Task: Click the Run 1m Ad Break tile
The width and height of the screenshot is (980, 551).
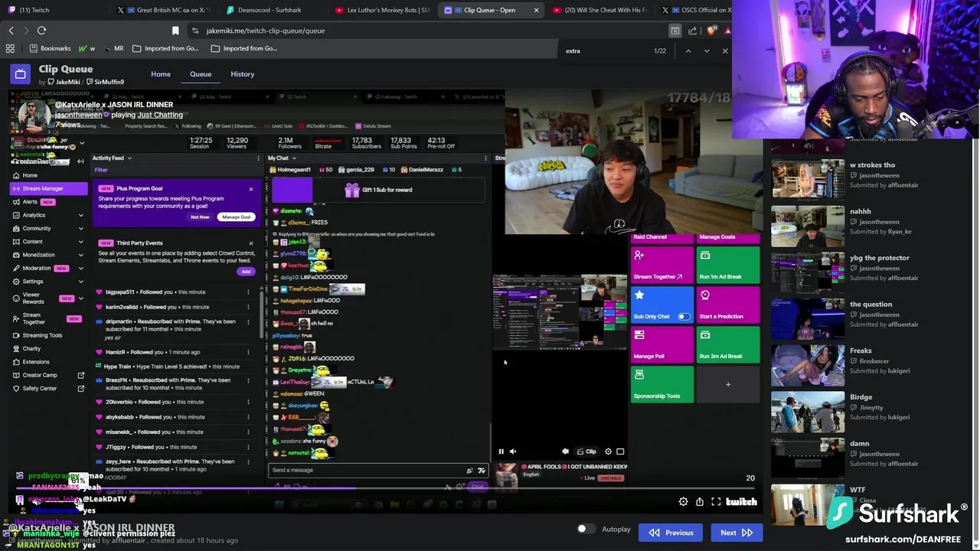Action: pyautogui.click(x=728, y=264)
